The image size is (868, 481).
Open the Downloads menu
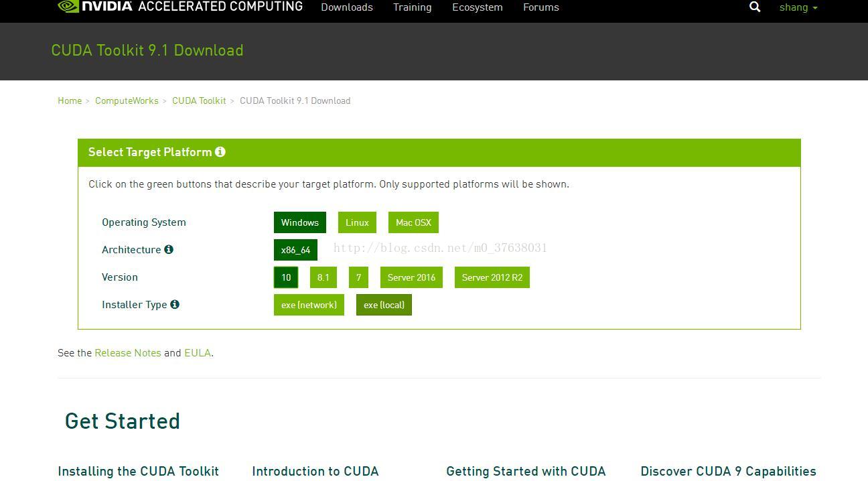pyautogui.click(x=347, y=7)
